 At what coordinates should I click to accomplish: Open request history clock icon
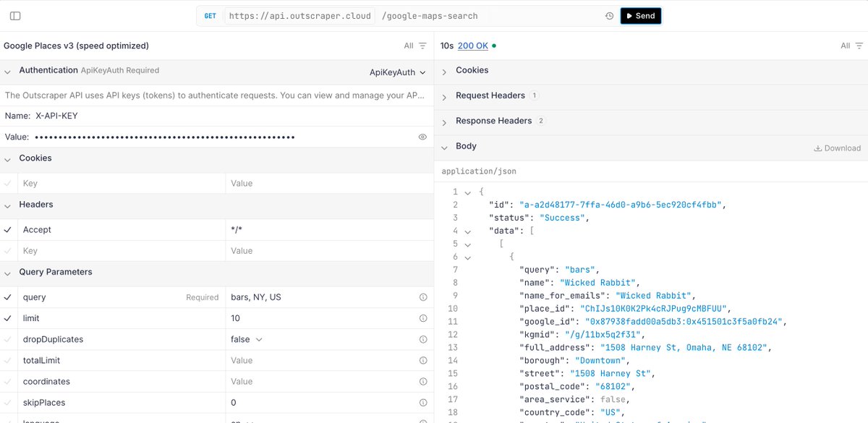coord(609,16)
